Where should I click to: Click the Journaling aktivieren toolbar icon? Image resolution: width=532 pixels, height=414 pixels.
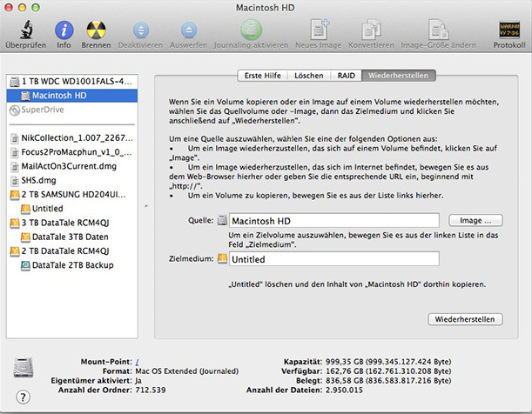251,30
